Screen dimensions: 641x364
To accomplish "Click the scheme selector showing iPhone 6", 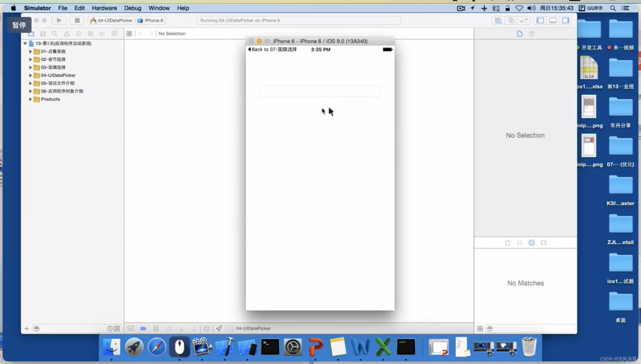I will [x=153, y=20].
